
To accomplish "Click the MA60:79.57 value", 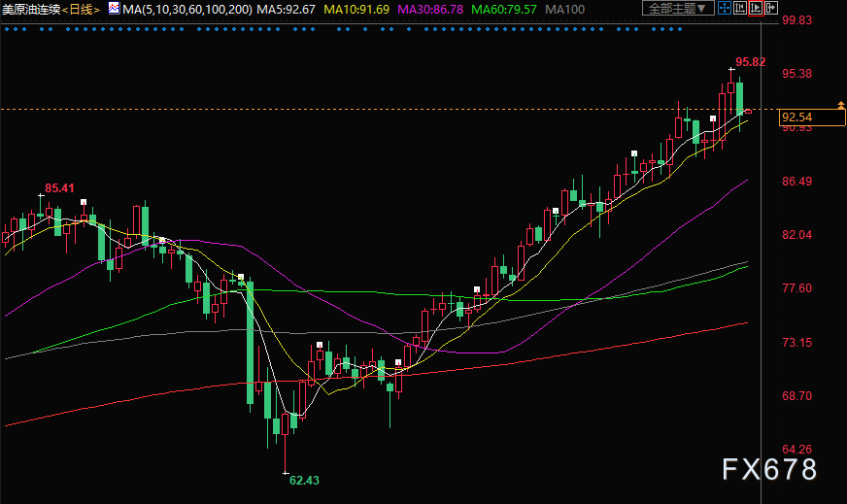I will point(504,9).
